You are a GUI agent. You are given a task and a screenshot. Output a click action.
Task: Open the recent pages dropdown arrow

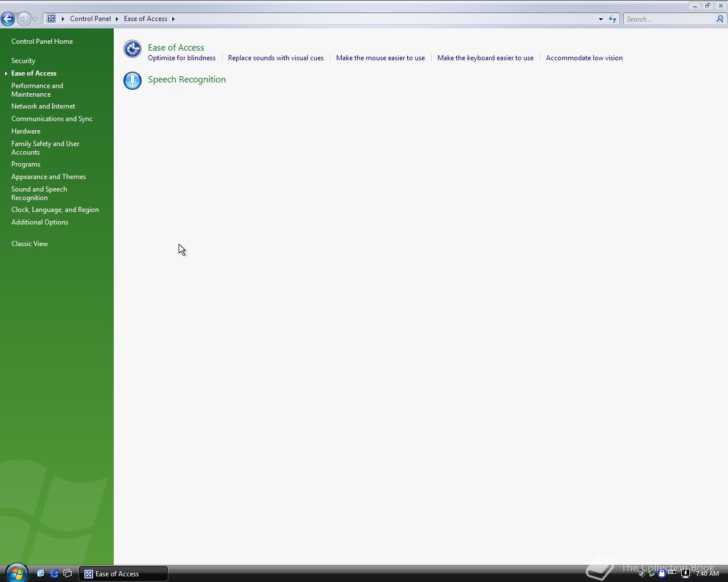pos(35,19)
